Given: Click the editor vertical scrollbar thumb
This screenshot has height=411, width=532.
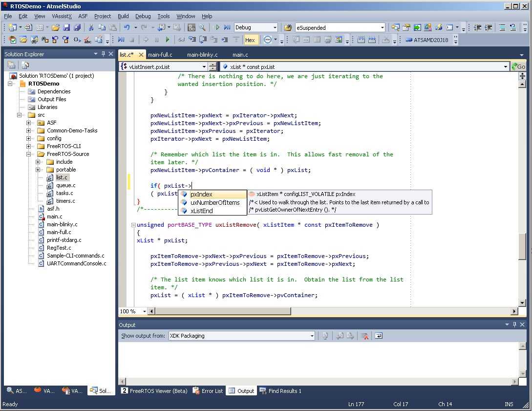Looking at the screenshot, I should click(x=522, y=247).
